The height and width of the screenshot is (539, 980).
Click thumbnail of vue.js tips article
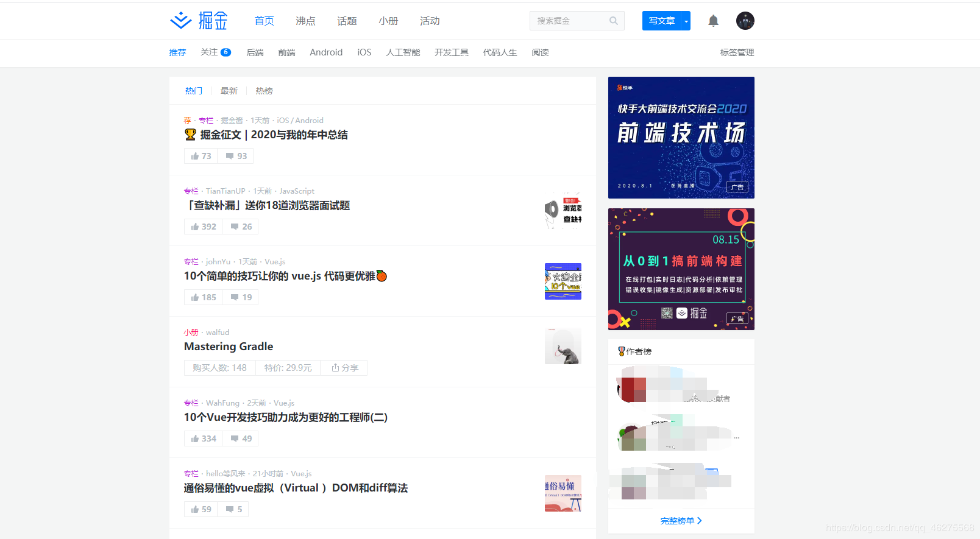(563, 281)
